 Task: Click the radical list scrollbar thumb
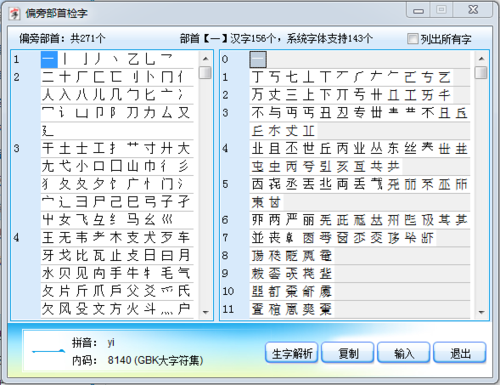(x=205, y=72)
